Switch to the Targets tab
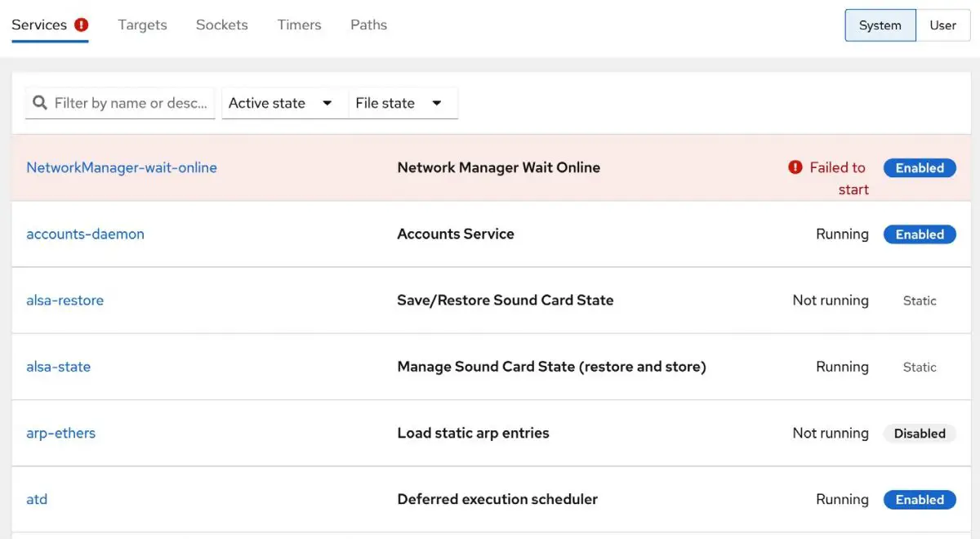This screenshot has height=539, width=980. (x=142, y=24)
